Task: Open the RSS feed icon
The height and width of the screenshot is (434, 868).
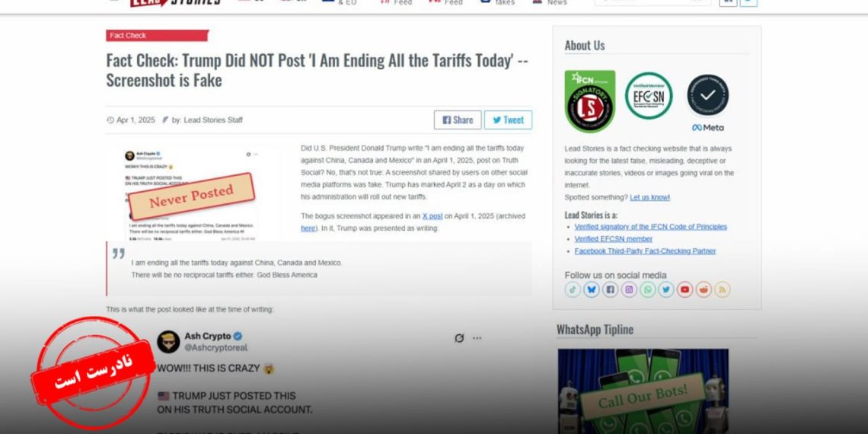Action: 722,289
